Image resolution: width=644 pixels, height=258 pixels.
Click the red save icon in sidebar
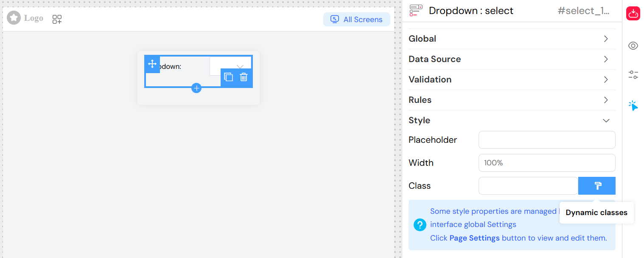[633, 13]
